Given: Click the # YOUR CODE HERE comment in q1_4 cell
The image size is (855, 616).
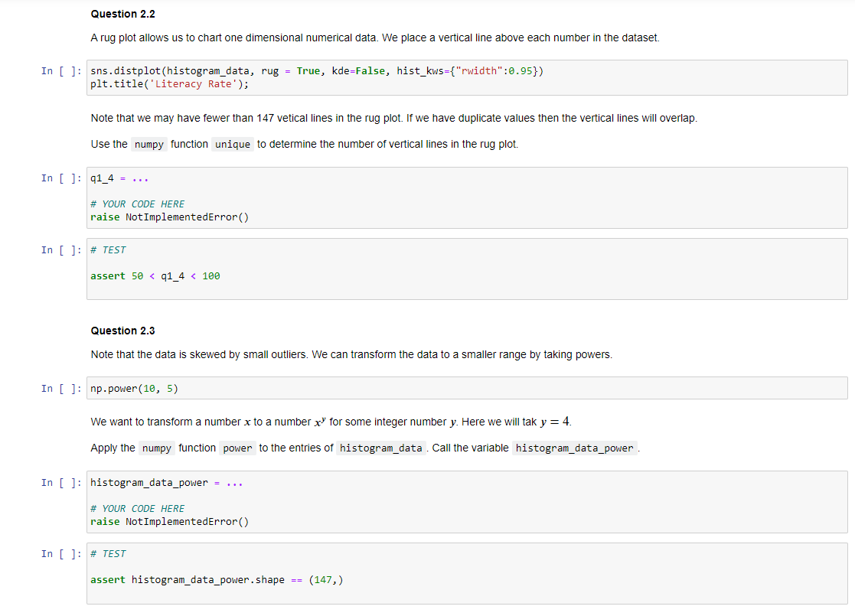Looking at the screenshot, I should coord(138,204).
